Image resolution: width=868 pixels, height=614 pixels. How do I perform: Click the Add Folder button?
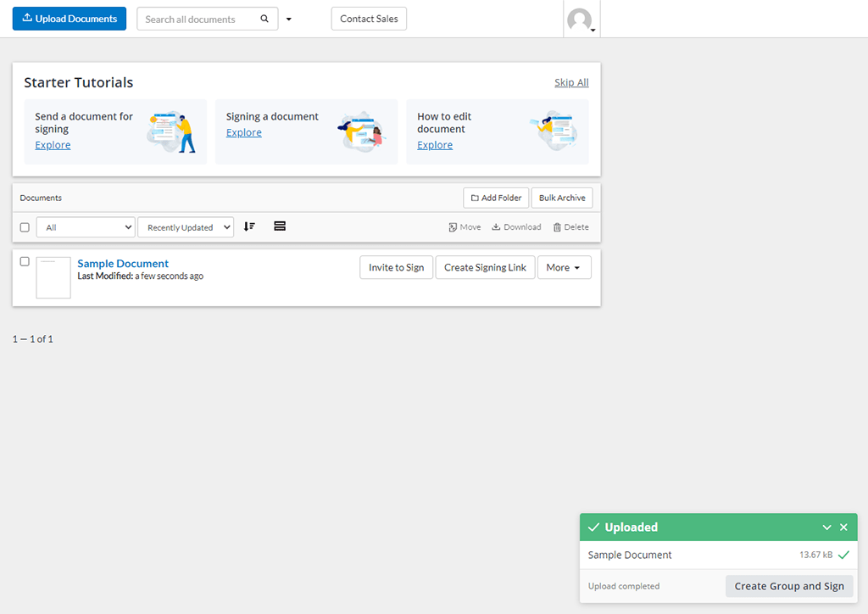pos(496,198)
